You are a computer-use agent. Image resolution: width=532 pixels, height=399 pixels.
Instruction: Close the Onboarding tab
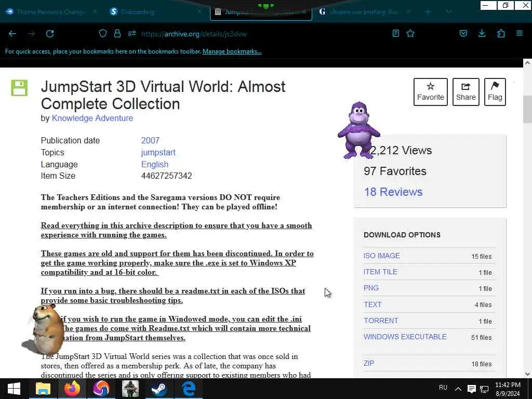(199, 11)
